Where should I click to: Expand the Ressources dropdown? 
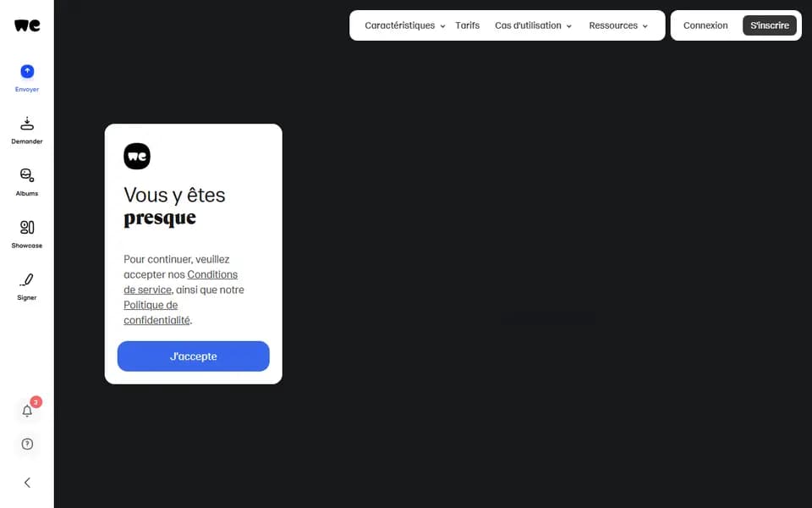[x=618, y=25]
